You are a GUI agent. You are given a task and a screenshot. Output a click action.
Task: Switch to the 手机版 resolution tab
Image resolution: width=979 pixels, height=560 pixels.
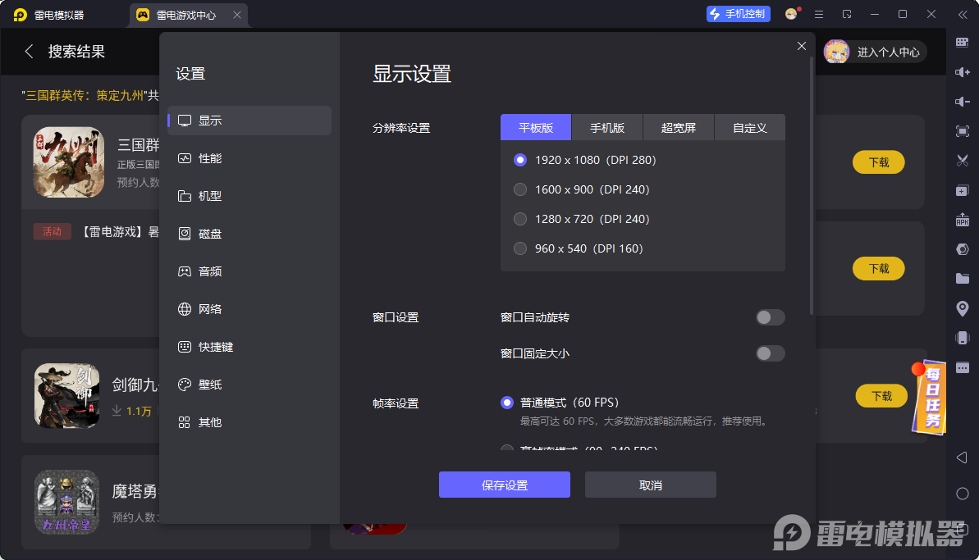pyautogui.click(x=606, y=127)
